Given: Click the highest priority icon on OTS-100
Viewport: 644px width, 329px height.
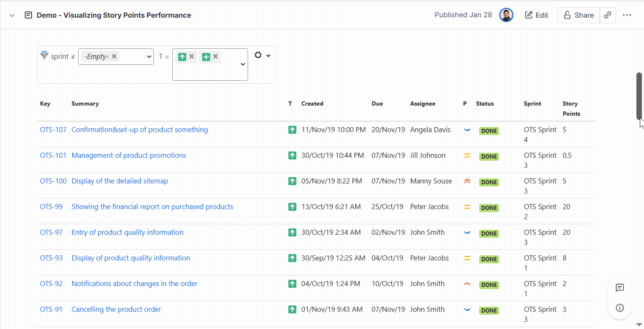Looking at the screenshot, I should (x=467, y=181).
